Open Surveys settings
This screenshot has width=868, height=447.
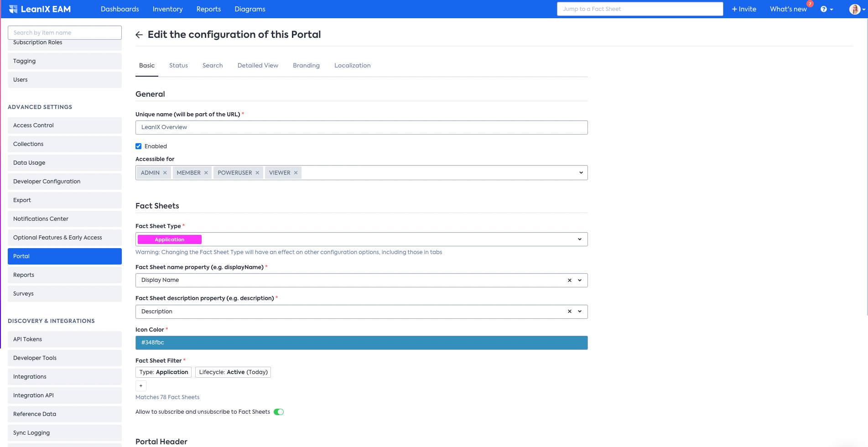(x=65, y=294)
